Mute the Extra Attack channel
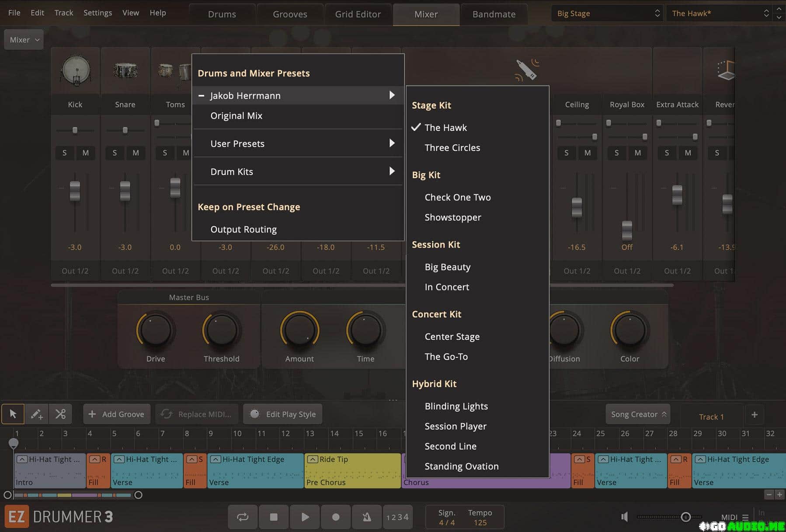The image size is (786, 532). 688,153
